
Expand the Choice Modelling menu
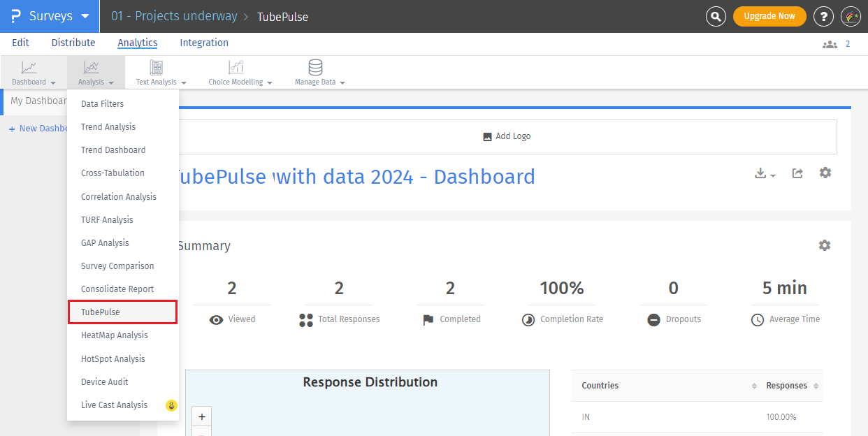tap(240, 73)
